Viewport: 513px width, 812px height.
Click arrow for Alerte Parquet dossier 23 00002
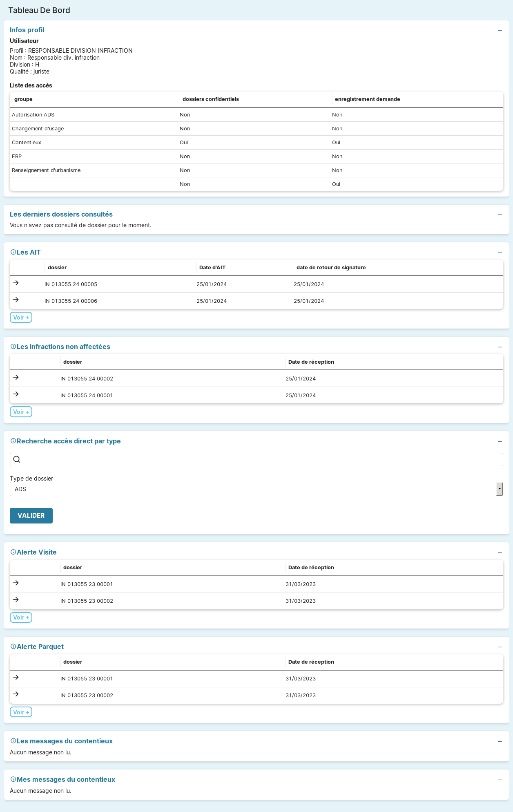(16, 694)
